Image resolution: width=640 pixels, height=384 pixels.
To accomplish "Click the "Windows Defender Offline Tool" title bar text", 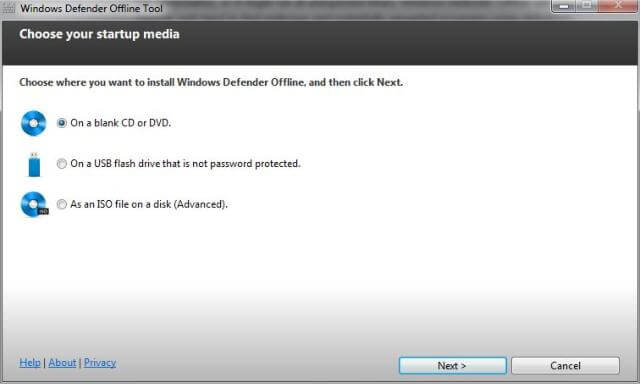I will (x=91, y=8).
